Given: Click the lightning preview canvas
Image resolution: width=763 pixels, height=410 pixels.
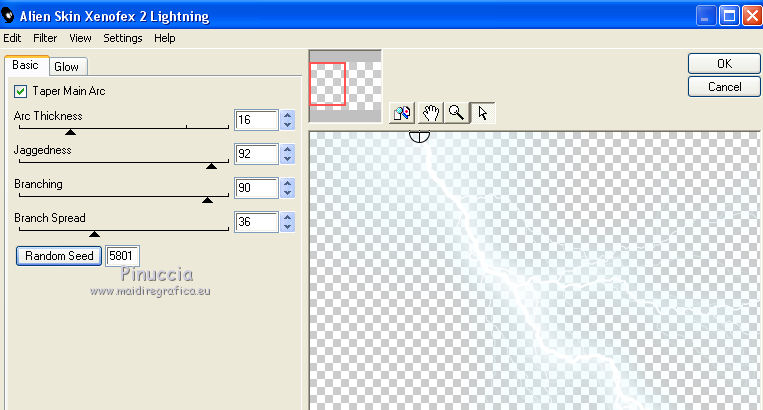Looking at the screenshot, I should click(534, 270).
